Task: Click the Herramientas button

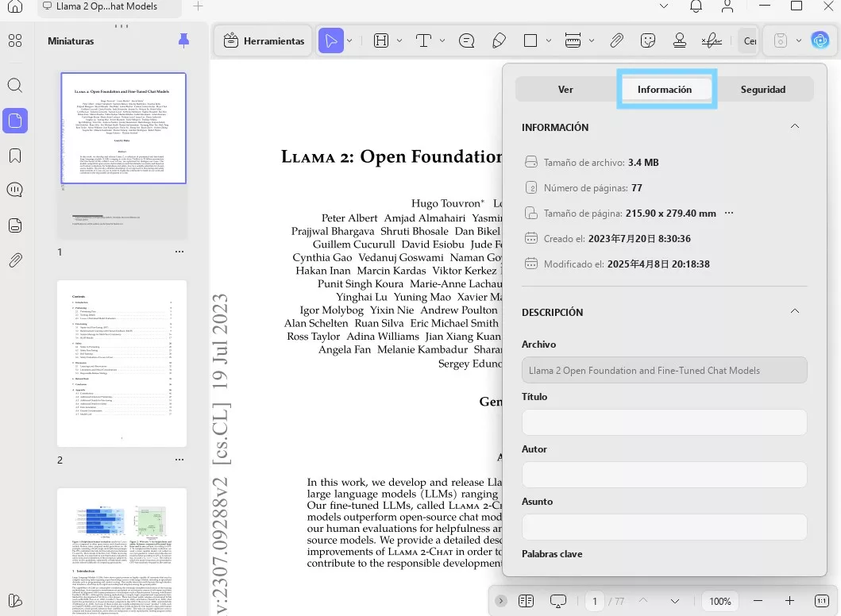Action: pyautogui.click(x=264, y=40)
